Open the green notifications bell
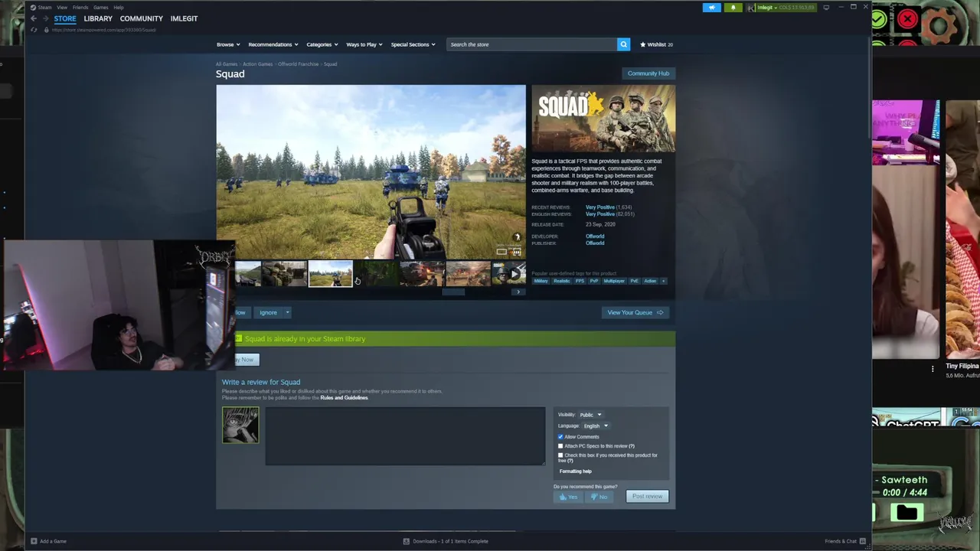Screen dimensions: 980x551 733,8
